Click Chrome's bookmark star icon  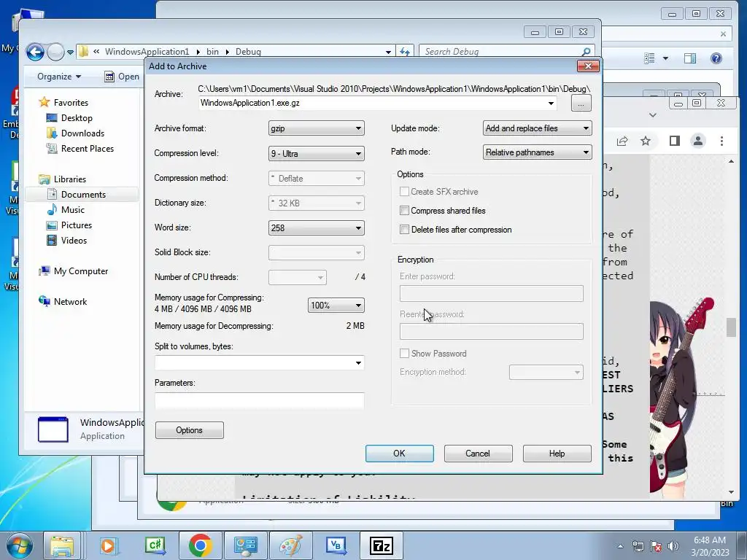click(x=646, y=141)
